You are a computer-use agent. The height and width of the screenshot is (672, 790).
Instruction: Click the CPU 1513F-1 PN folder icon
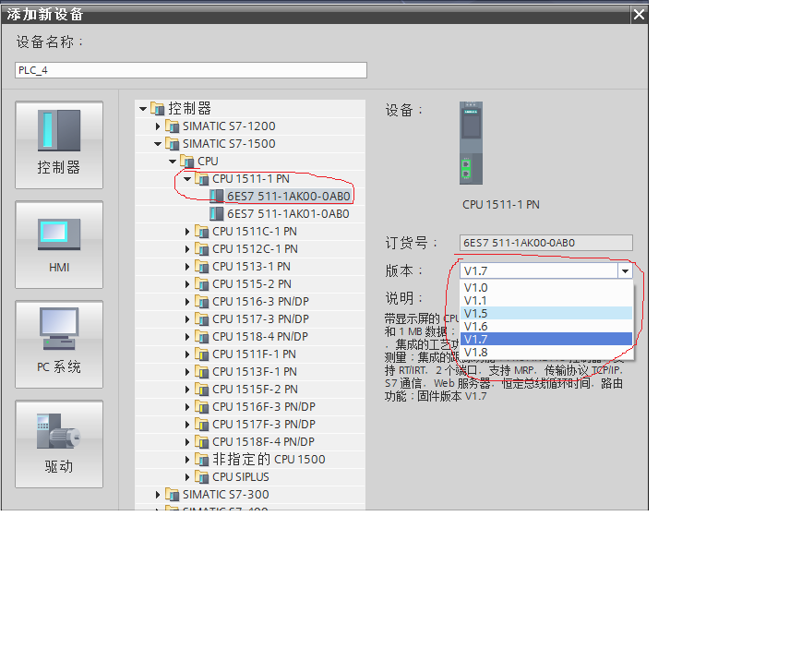coord(201,372)
